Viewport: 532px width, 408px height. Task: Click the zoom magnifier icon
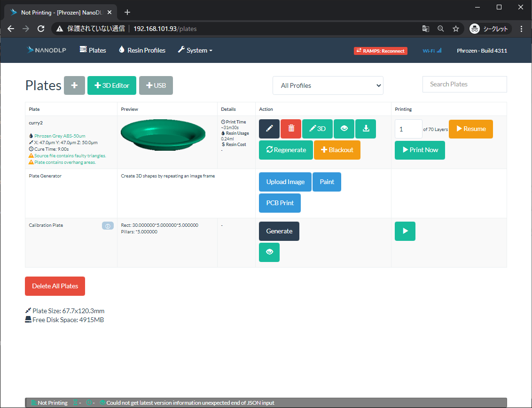tap(441, 29)
